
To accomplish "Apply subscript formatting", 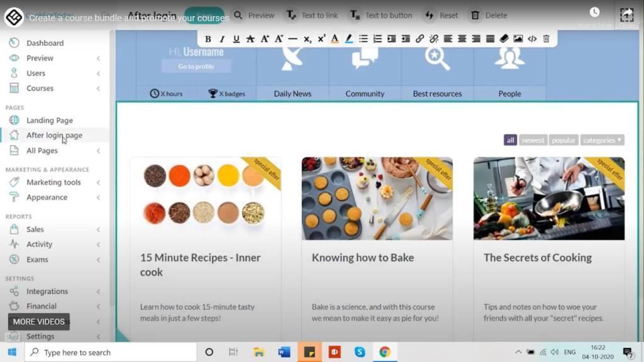I will (307, 39).
